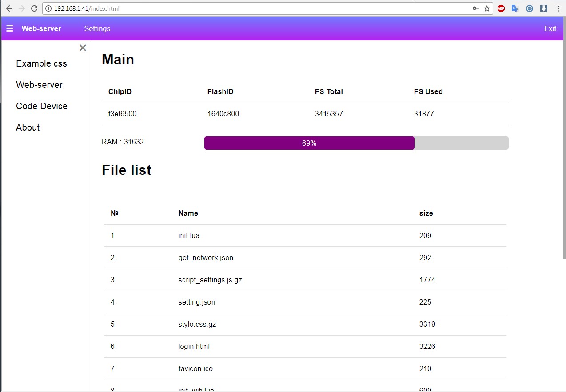
Task: Open the sidebar via the hamburger icon
Action: tap(9, 28)
